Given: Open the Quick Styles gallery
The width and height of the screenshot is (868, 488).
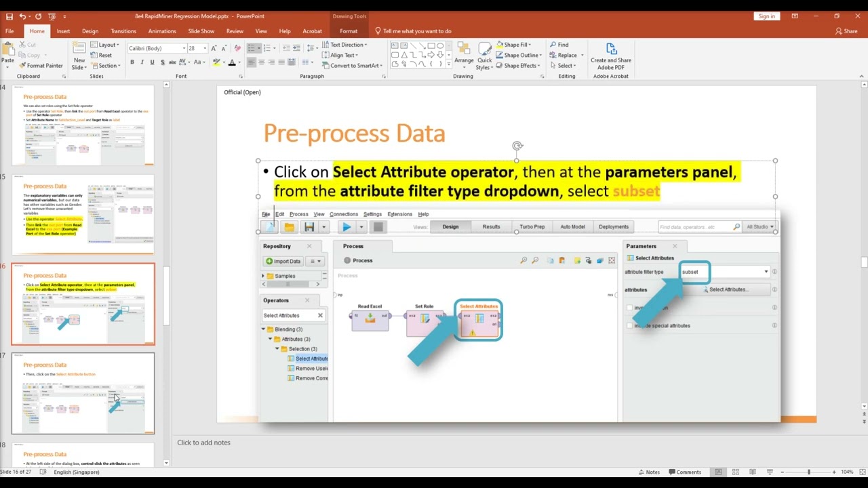Looking at the screenshot, I should click(484, 56).
